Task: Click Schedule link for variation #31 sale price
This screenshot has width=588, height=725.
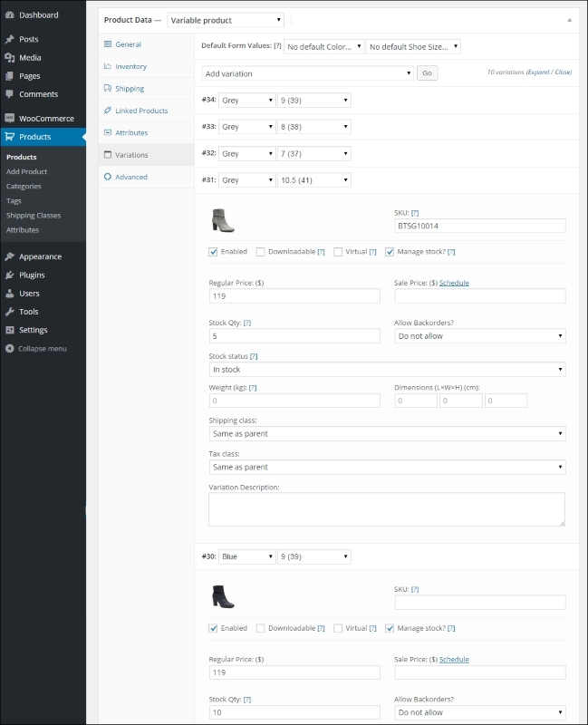Action: pos(454,283)
